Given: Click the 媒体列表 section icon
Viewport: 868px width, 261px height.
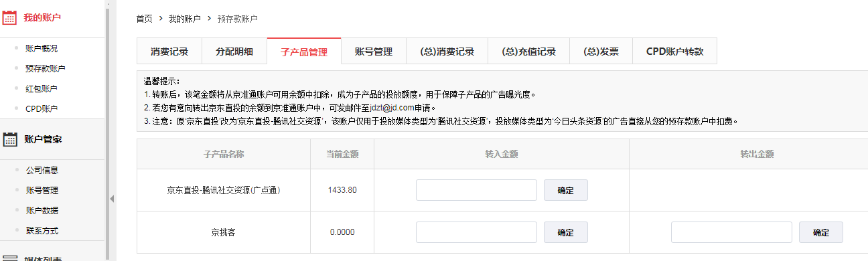Looking at the screenshot, I should click(x=9, y=258).
